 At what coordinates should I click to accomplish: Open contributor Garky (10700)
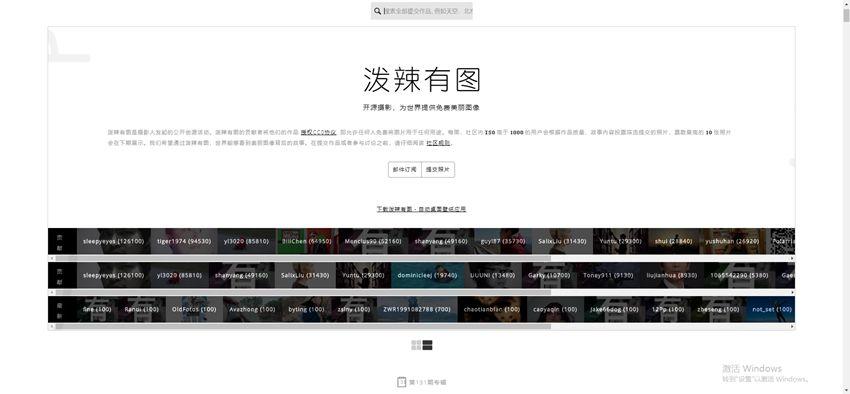tap(549, 275)
